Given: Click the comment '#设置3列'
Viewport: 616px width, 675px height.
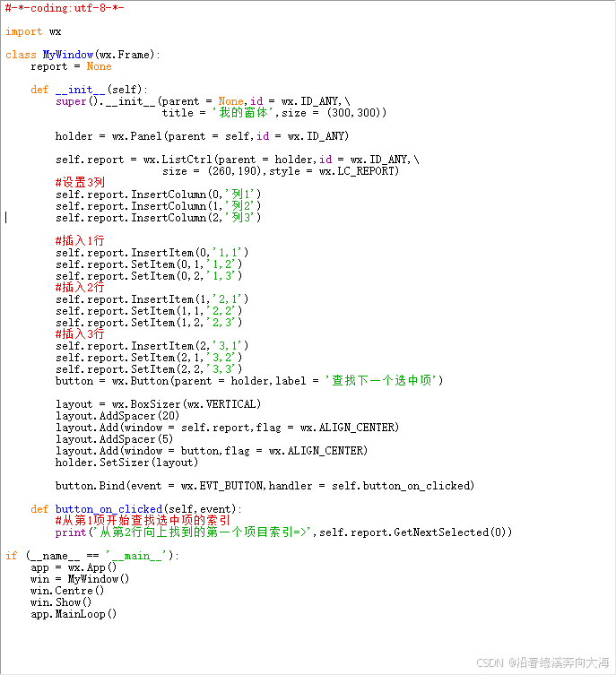Looking at the screenshot, I should (80, 183).
